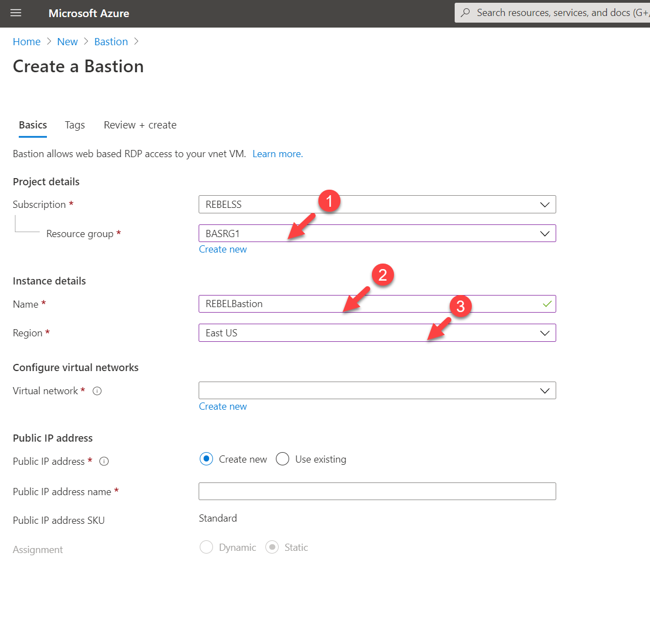This screenshot has width=650, height=644.
Task: Select the Create new public IP radio
Action: pos(206,459)
